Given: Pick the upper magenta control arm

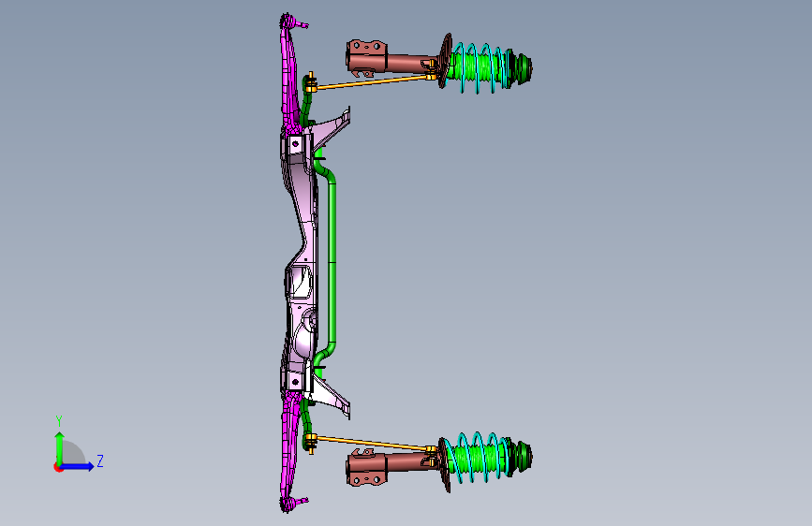Looking at the screenshot, I should pyautogui.click(x=289, y=78).
